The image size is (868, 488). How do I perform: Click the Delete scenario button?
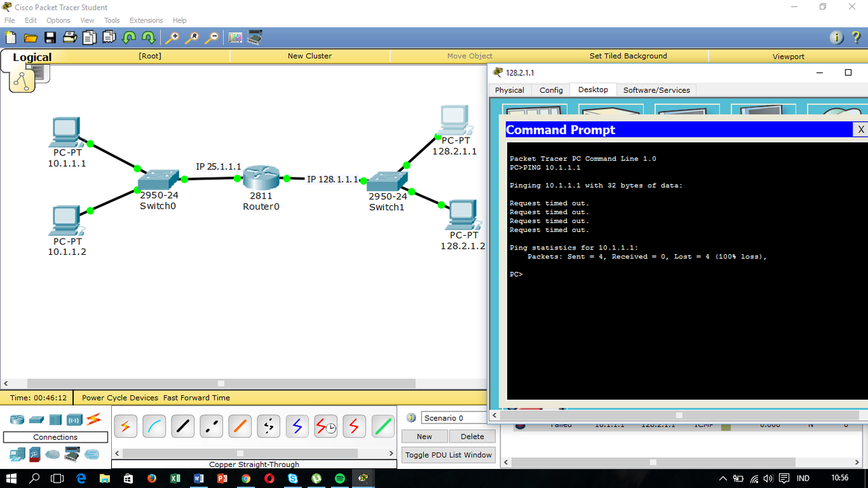(x=473, y=436)
